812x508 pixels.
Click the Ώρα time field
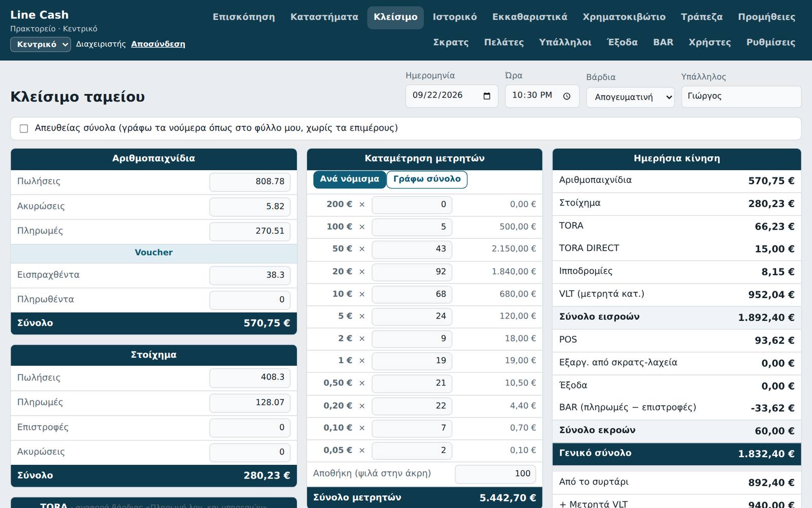pyautogui.click(x=542, y=96)
